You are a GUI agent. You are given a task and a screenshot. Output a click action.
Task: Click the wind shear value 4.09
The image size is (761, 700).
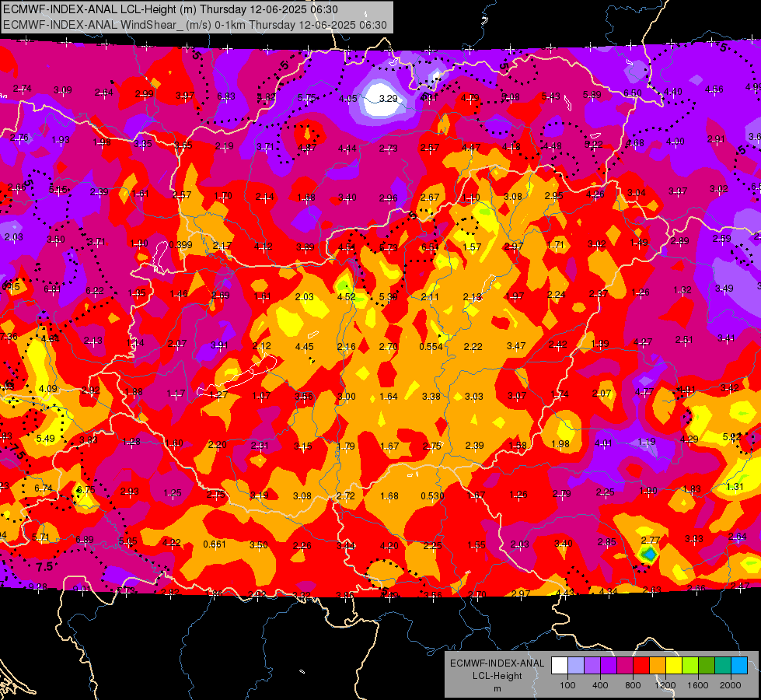point(48,389)
